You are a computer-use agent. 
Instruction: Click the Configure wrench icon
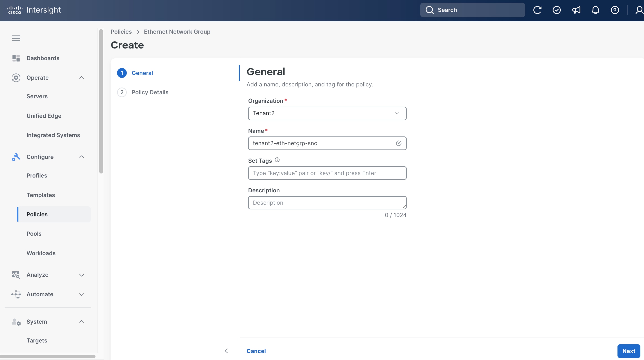click(x=16, y=157)
